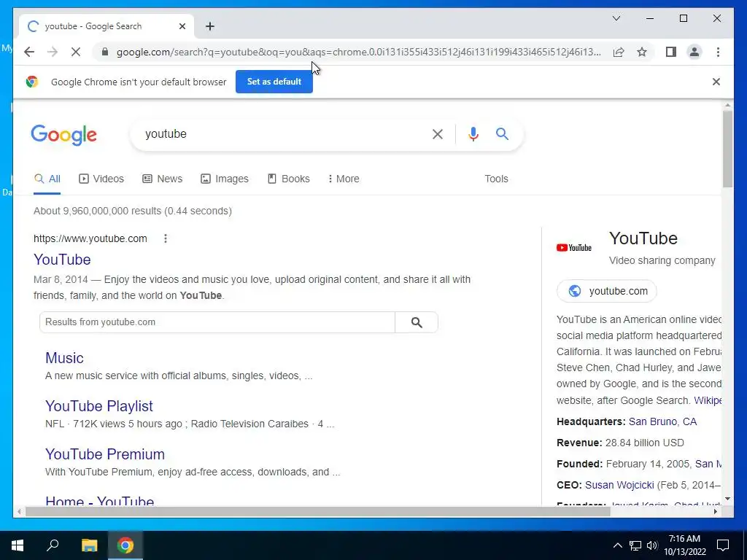Viewport: 747px width, 560px height.
Task: Open the tab search chevron
Action: [x=616, y=18]
